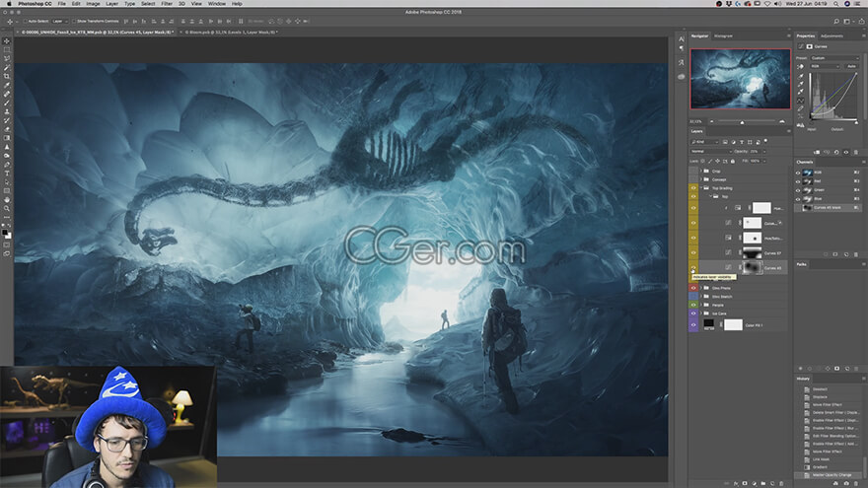The image size is (868, 488).
Task: Select the Zoom tool
Action: 7,209
